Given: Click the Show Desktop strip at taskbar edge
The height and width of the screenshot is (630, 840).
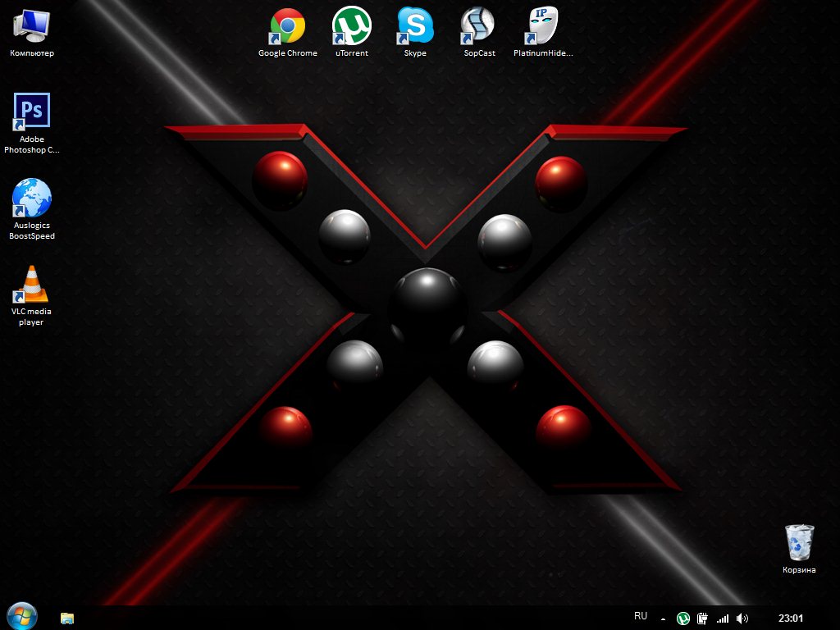Looking at the screenshot, I should (x=835, y=619).
